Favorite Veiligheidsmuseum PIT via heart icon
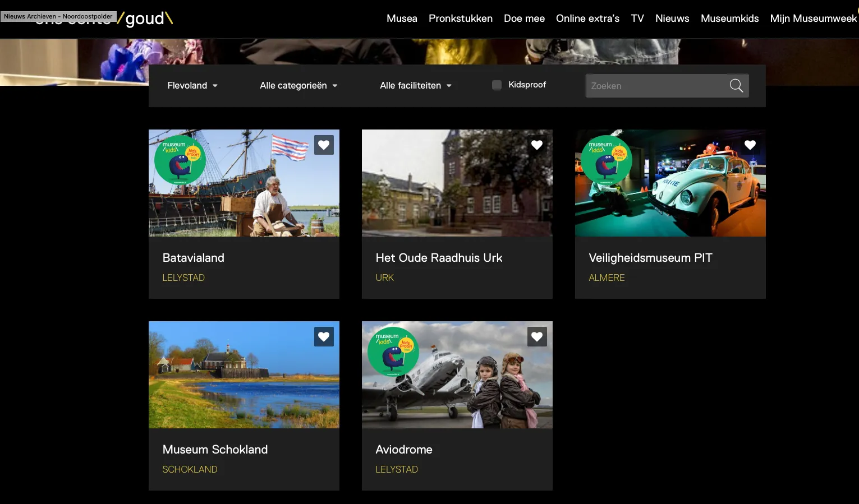 750,145
